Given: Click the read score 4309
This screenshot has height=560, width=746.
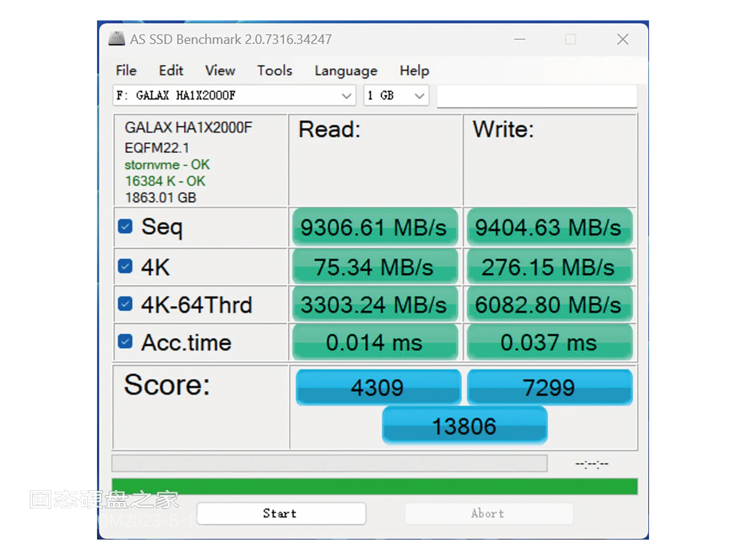Looking at the screenshot, I should (x=378, y=387).
